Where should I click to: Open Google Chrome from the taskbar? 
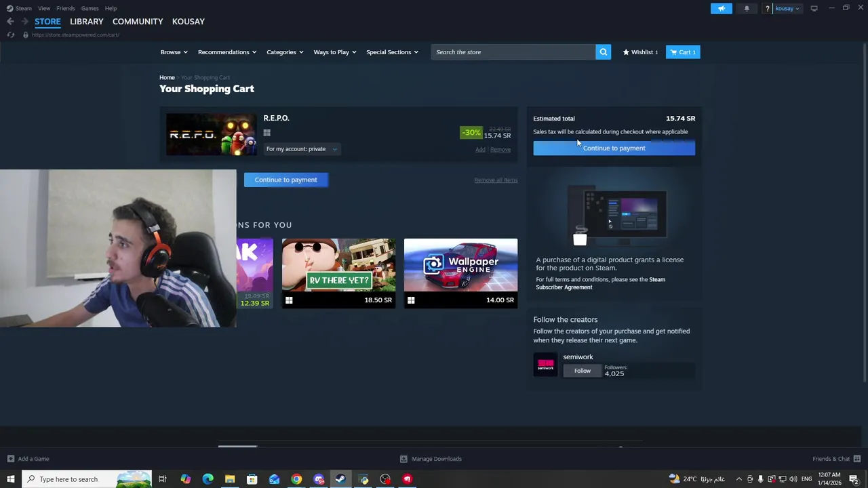coord(296,479)
